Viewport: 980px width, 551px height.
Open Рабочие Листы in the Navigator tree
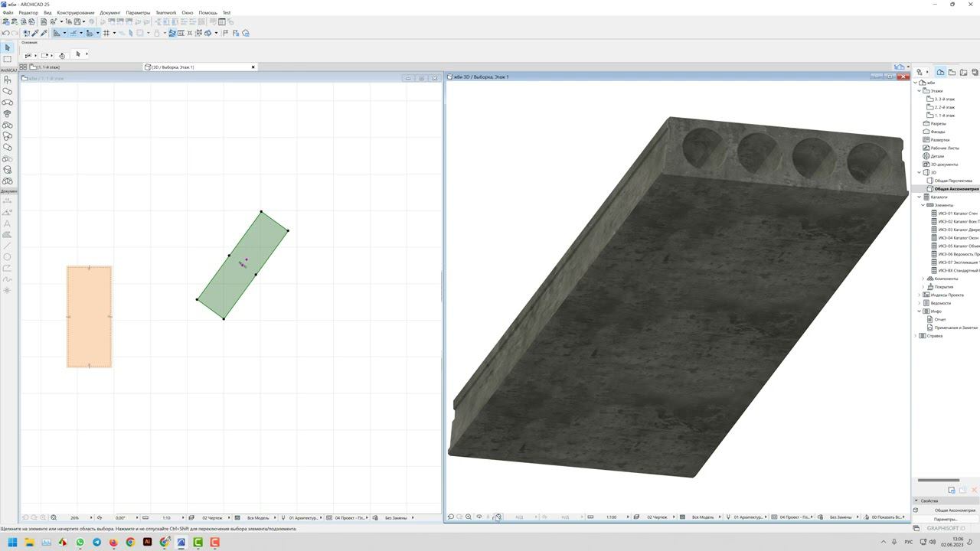click(x=945, y=148)
